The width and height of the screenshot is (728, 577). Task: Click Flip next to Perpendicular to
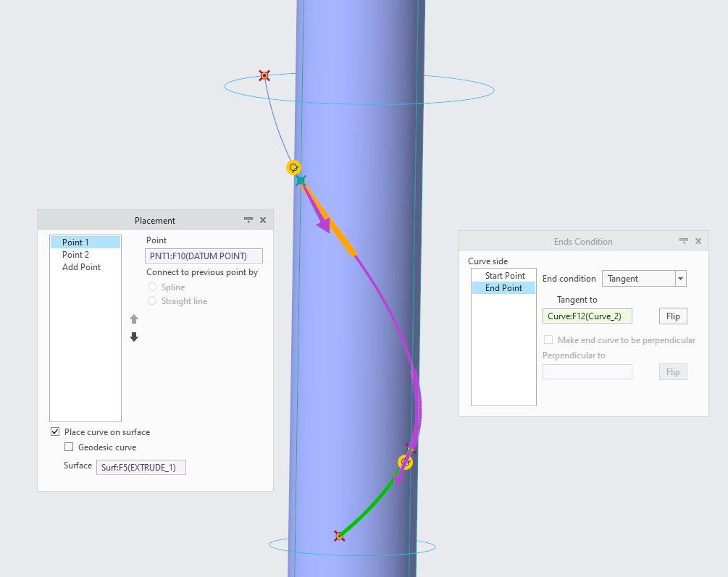[672, 371]
